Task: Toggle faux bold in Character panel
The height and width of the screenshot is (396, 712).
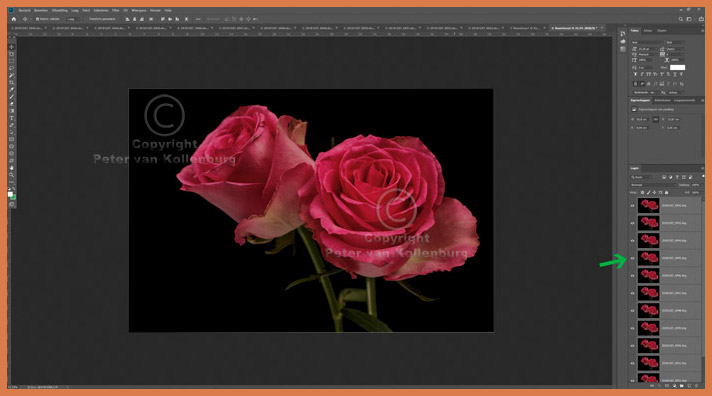Action: (x=635, y=74)
